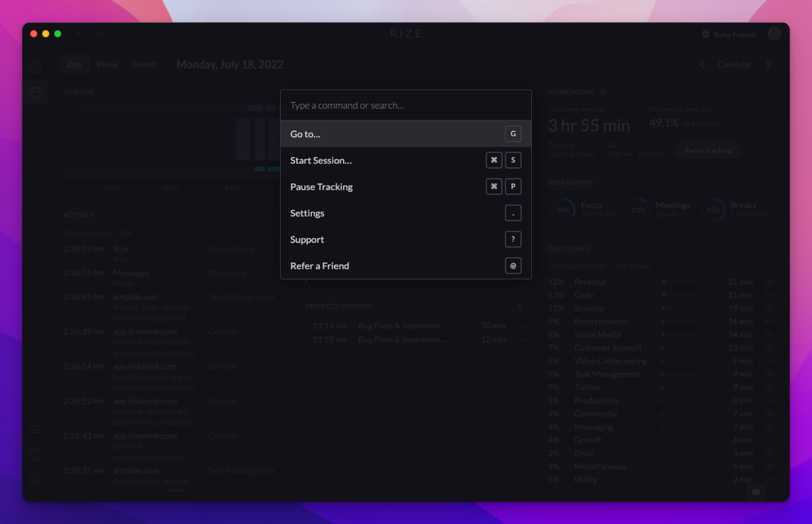The height and width of the screenshot is (524, 812).
Task: Select Settings in the command palette
Action: pos(406,213)
